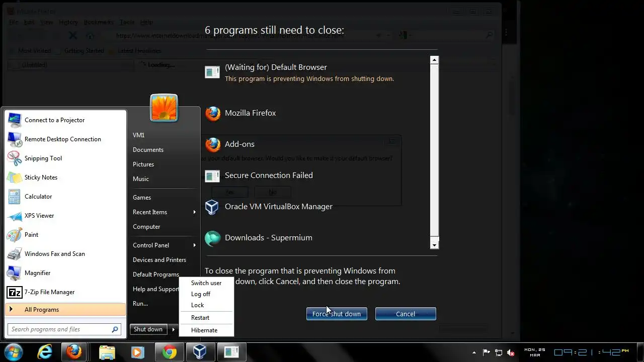The width and height of the screenshot is (644, 362).
Task: Click the Shut down button
Action: 148,329
